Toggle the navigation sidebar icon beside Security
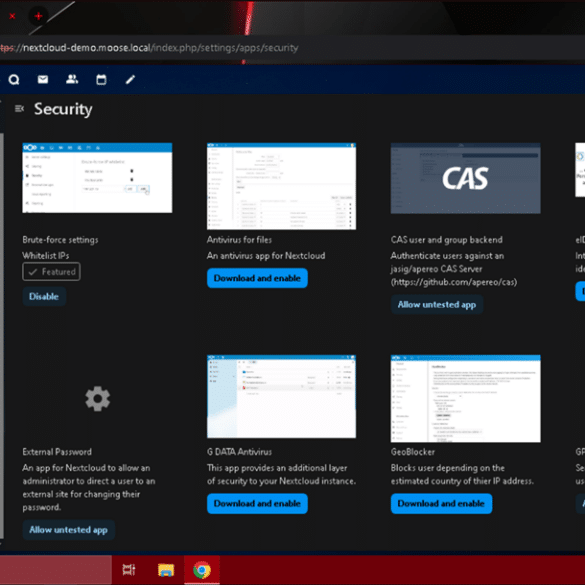 click(19, 109)
